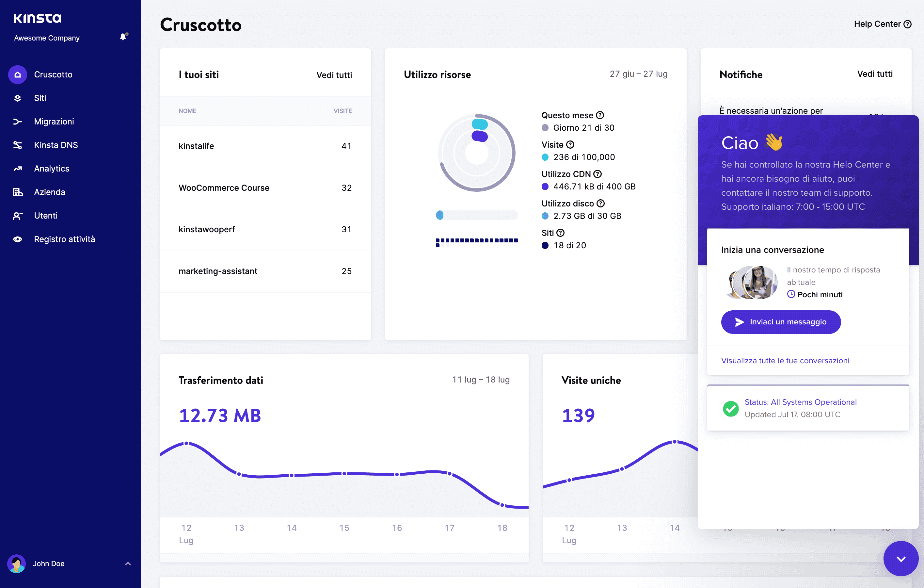Open the Help Center question mark icon
The image size is (924, 588).
(x=908, y=24)
